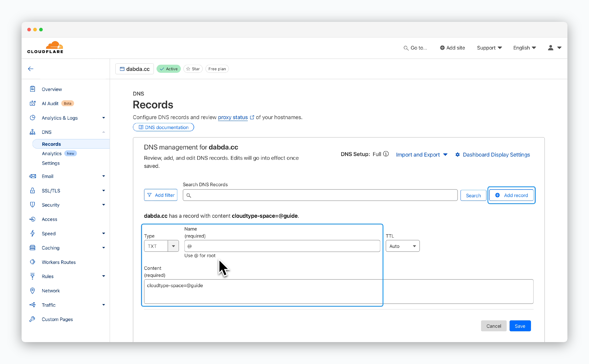Click the Network location pin icon

(33, 291)
